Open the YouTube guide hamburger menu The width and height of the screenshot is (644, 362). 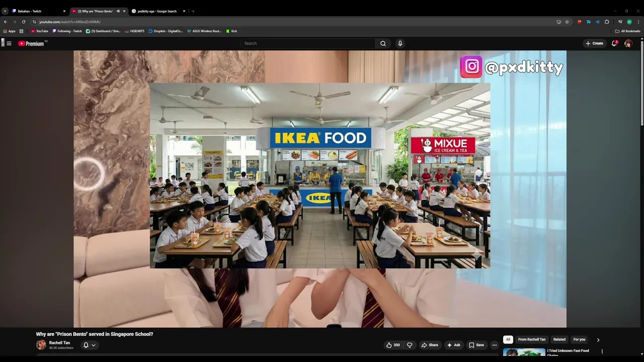tap(9, 43)
